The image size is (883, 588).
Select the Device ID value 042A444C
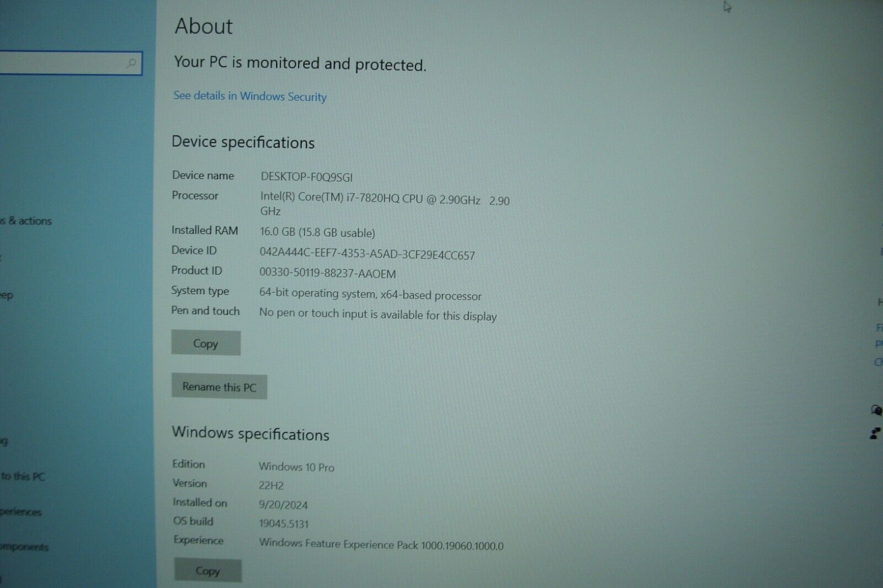click(x=367, y=254)
